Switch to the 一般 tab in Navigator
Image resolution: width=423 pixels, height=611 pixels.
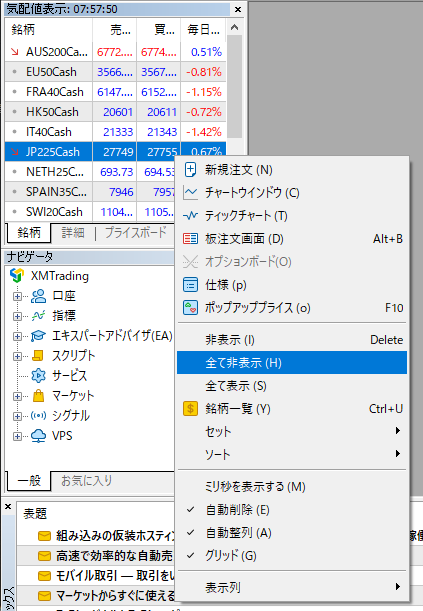(x=29, y=481)
